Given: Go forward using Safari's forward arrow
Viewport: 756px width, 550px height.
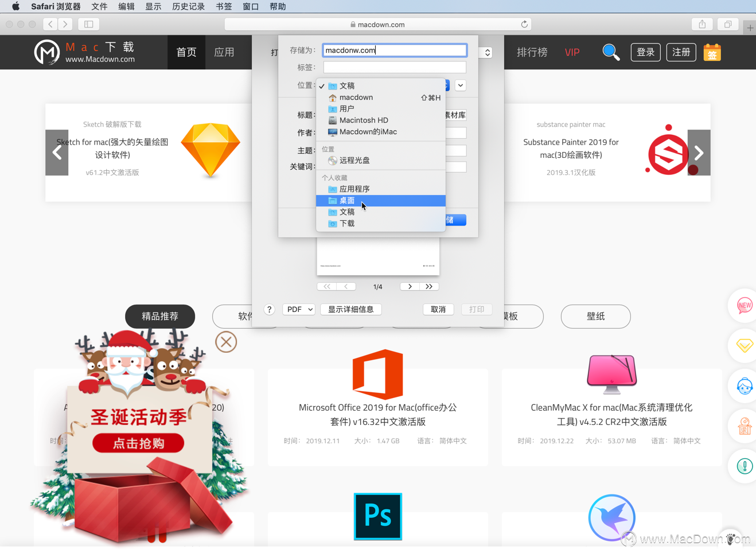Looking at the screenshot, I should [x=65, y=24].
